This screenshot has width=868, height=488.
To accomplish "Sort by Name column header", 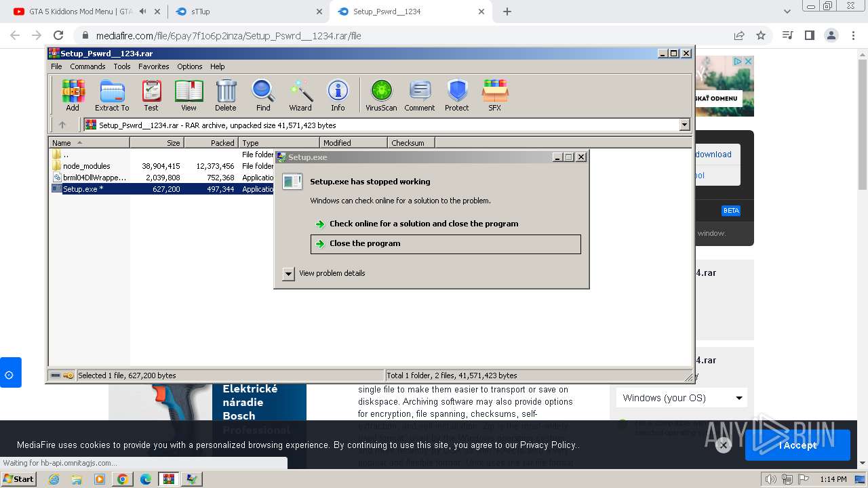I will click(90, 143).
